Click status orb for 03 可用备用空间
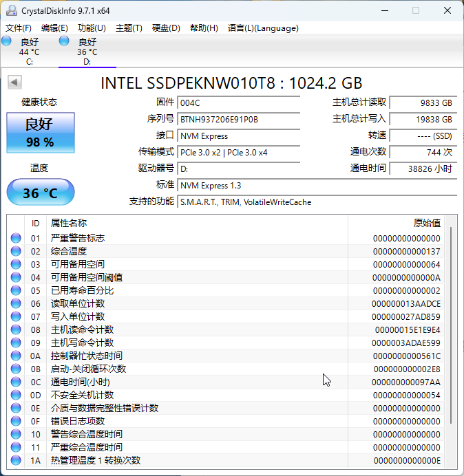Viewport: 464px width, 476px height. (x=16, y=264)
